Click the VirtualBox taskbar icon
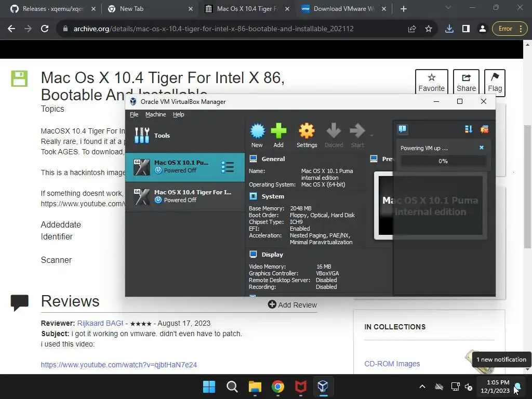532x399 pixels. 323,387
